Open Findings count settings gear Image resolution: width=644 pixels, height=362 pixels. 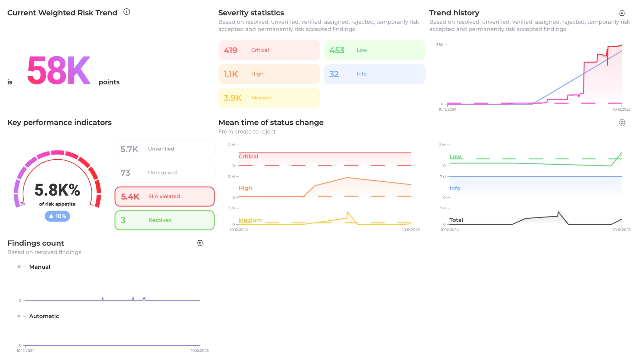pyautogui.click(x=200, y=243)
